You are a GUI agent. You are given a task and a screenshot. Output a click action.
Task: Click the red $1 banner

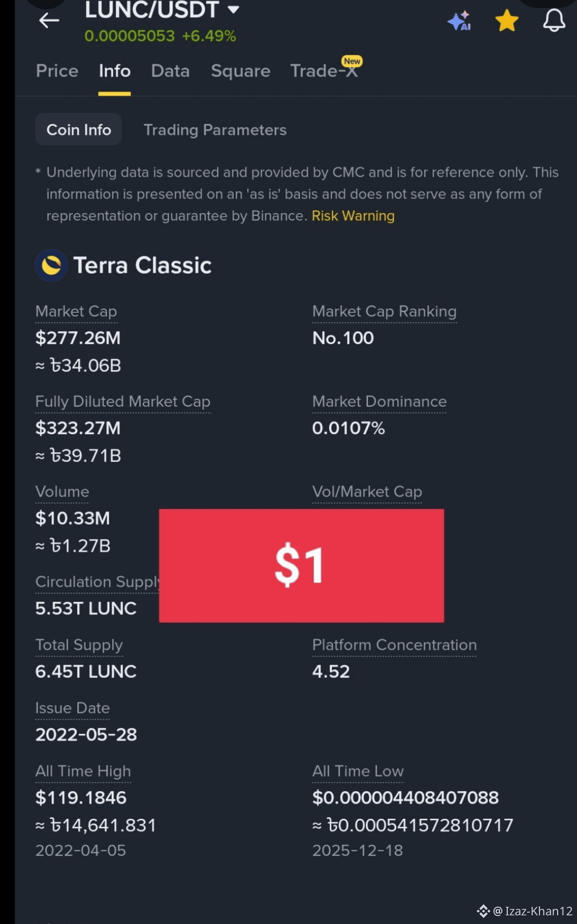coord(301,565)
